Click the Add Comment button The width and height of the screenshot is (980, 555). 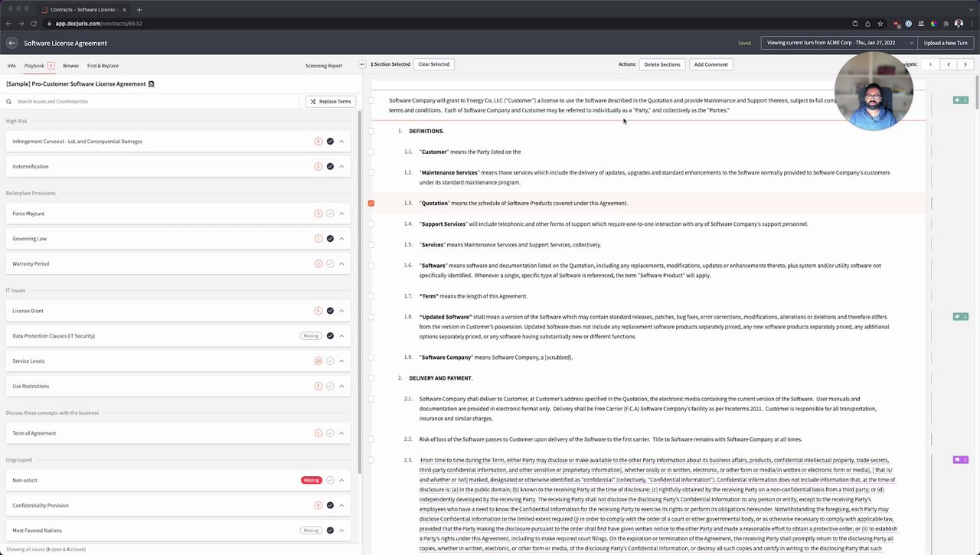[x=710, y=64]
